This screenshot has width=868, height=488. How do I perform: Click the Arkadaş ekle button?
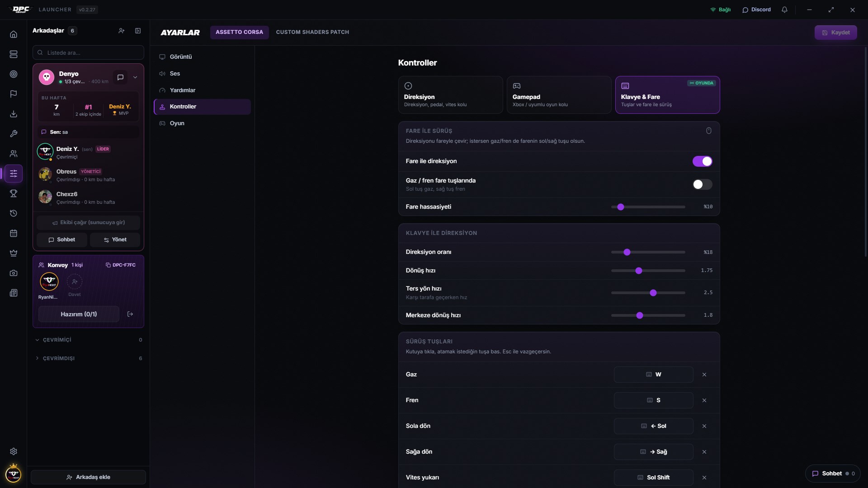point(88,477)
